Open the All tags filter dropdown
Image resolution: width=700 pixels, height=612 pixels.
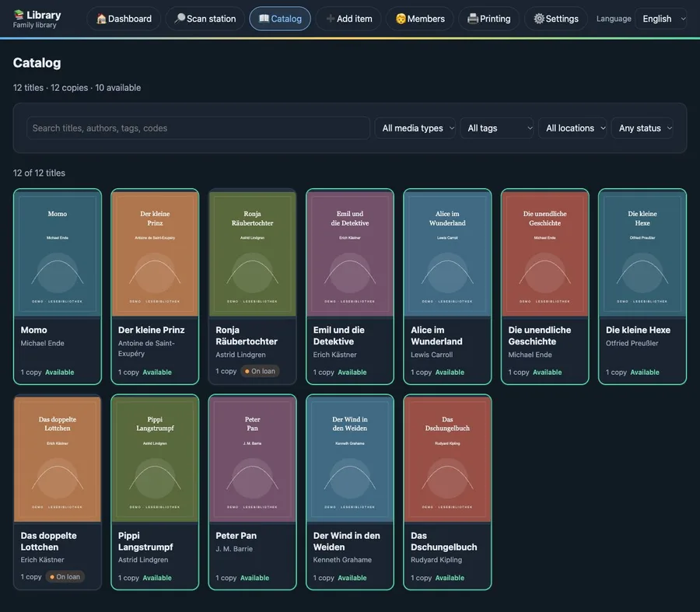pyautogui.click(x=497, y=128)
